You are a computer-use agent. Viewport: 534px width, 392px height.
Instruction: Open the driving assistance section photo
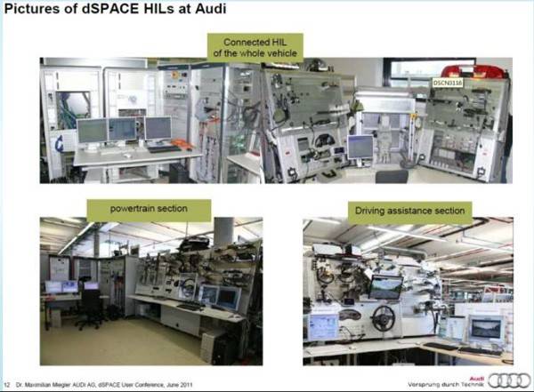point(408,292)
